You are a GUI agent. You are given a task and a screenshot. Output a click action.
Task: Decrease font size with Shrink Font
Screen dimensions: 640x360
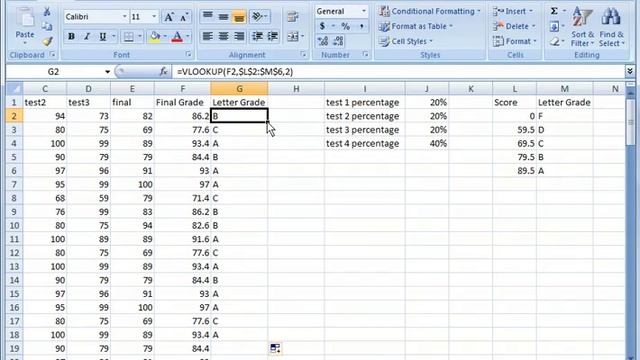tap(184, 17)
